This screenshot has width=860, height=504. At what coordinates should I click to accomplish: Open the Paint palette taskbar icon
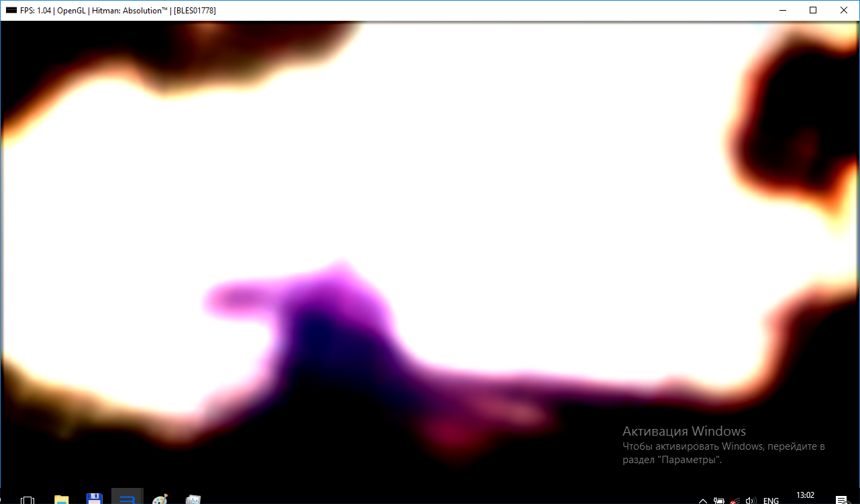(160, 499)
